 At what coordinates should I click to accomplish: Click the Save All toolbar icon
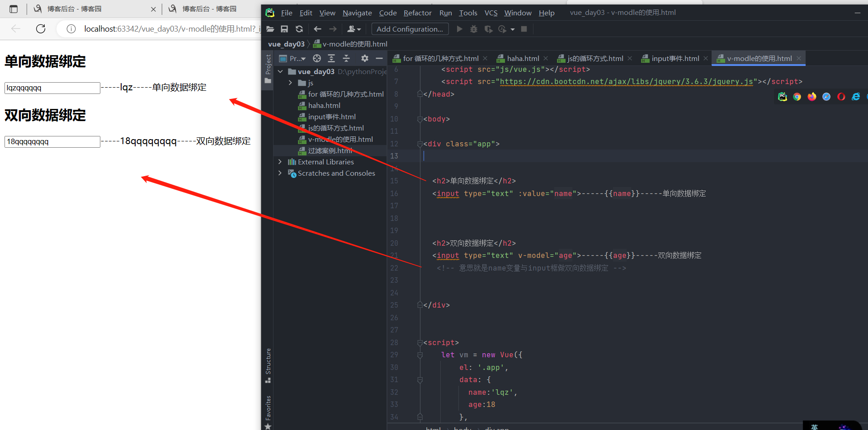click(x=284, y=29)
